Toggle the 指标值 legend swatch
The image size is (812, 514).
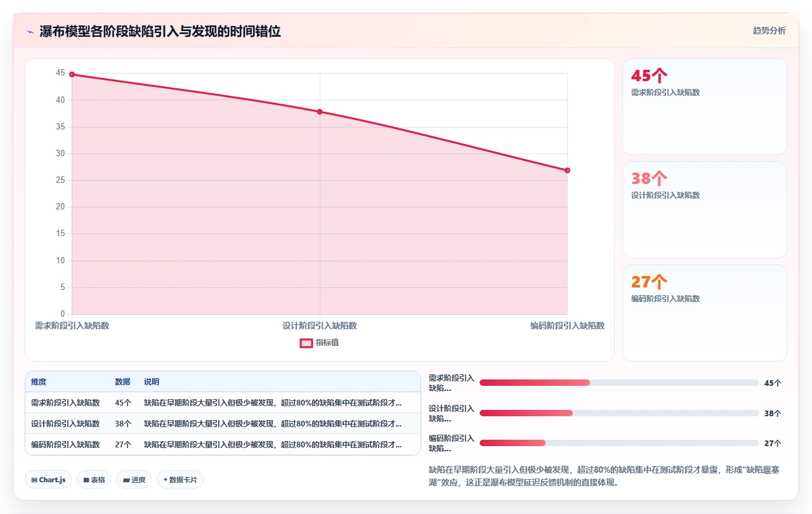click(x=306, y=343)
